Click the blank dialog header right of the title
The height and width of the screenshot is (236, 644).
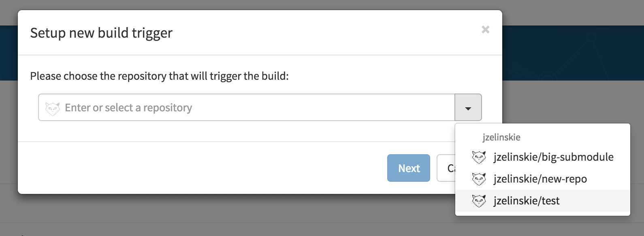tap(324, 33)
